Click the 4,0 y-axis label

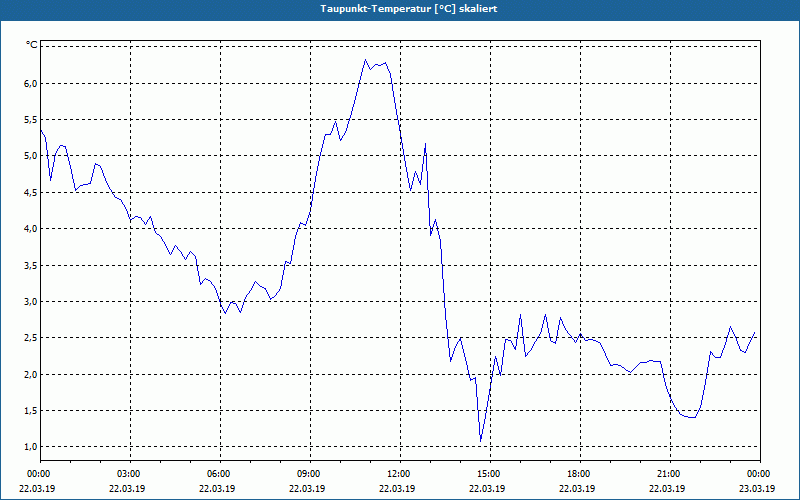pyautogui.click(x=31, y=229)
